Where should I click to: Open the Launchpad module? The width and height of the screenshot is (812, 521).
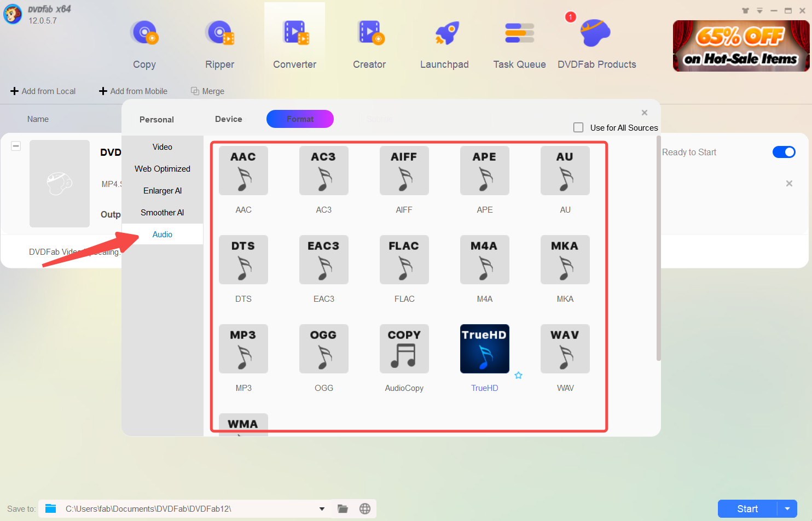(444, 45)
